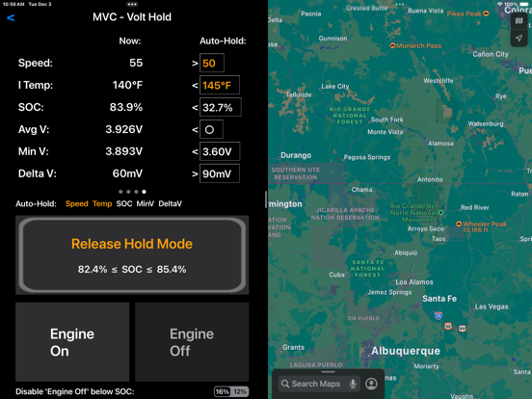This screenshot has width=532, height=399.
Task: Edit the SOC threshold 32.7%
Action: tap(221, 107)
